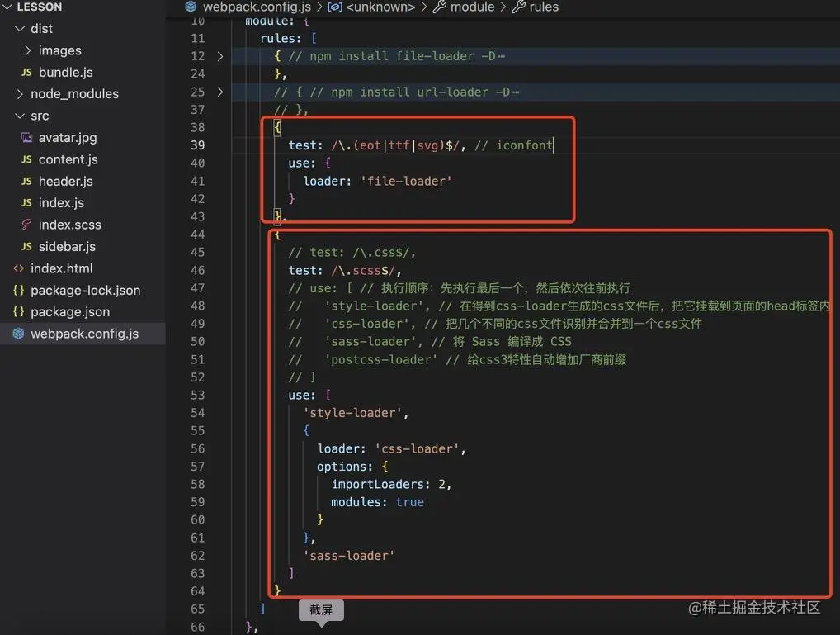Image resolution: width=840 pixels, height=635 pixels.
Task: Click the JS icon beside index.js
Action: [26, 203]
